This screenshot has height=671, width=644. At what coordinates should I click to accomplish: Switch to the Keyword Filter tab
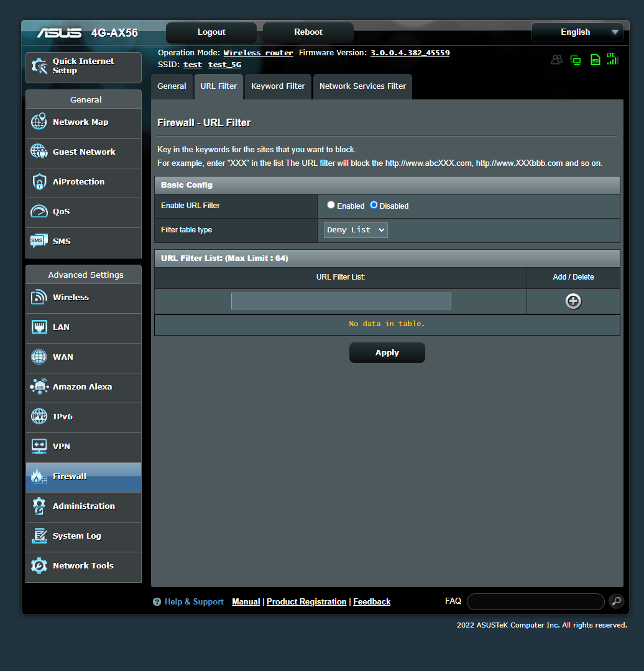point(278,86)
